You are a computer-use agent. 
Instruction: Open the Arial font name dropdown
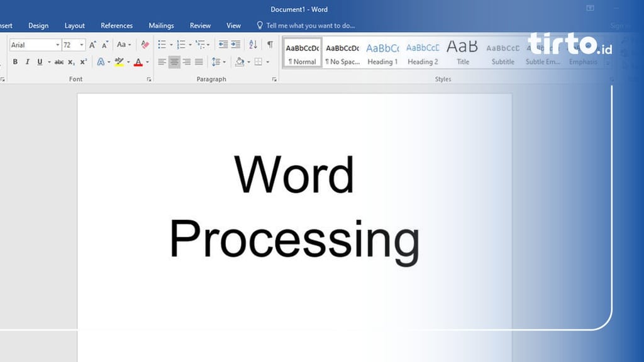point(57,45)
